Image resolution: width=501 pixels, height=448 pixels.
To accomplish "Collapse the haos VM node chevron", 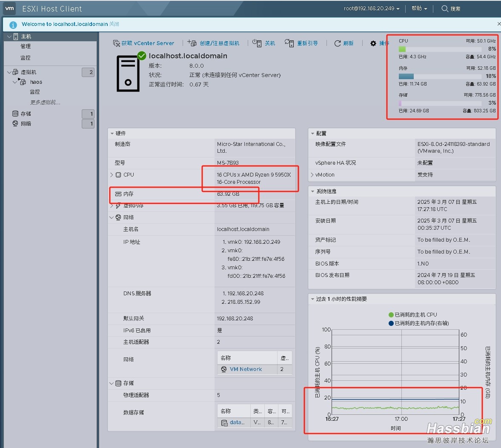I will (15, 82).
